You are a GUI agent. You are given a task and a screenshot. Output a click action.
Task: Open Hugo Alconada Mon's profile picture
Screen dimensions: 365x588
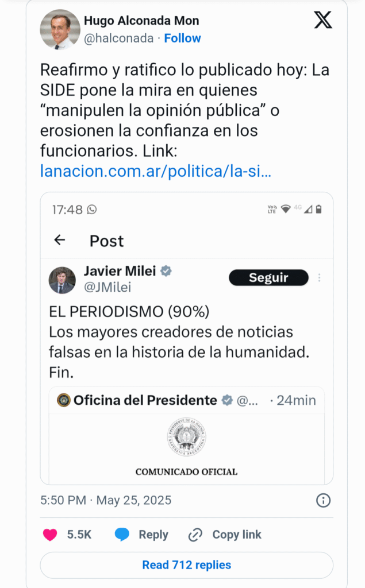[60, 29]
